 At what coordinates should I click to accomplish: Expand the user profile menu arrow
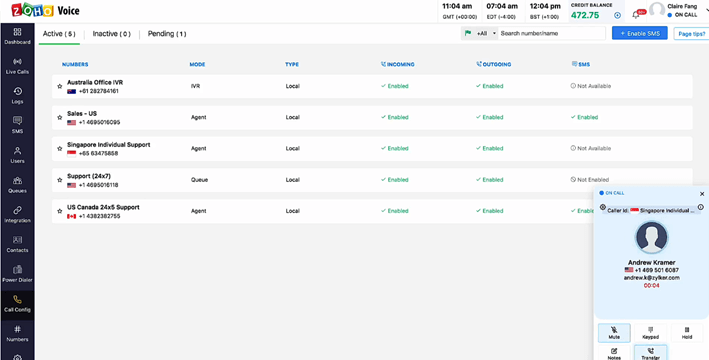pos(706,10)
